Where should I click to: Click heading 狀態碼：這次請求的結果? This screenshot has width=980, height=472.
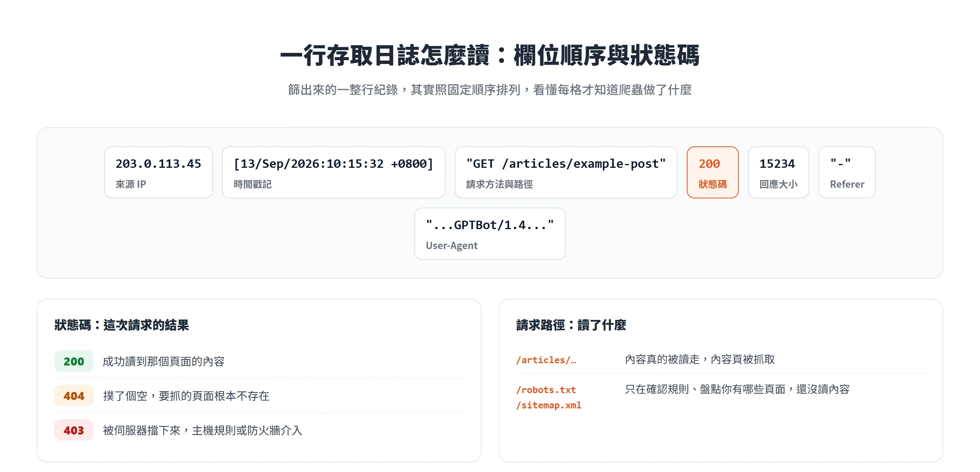[122, 325]
